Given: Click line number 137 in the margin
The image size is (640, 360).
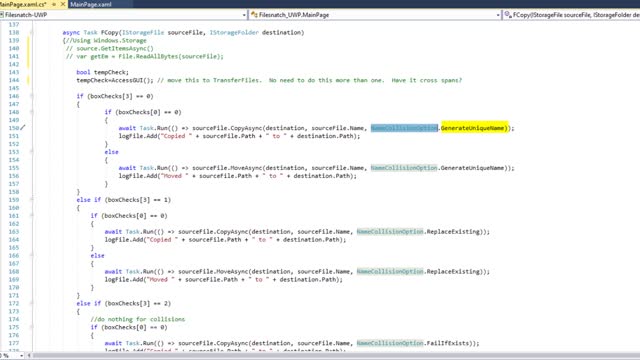Looking at the screenshot, I should pos(13,24).
